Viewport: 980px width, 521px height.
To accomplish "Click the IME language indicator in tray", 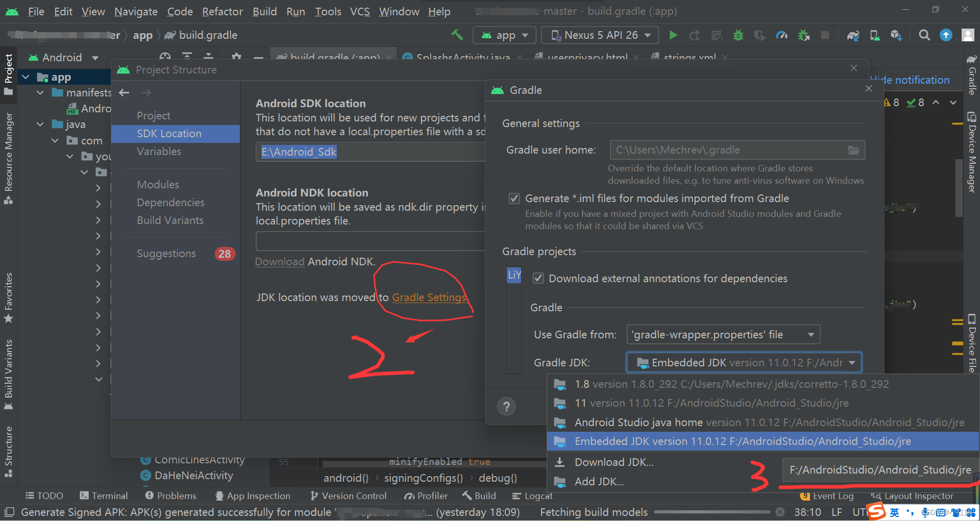I will tap(894, 512).
